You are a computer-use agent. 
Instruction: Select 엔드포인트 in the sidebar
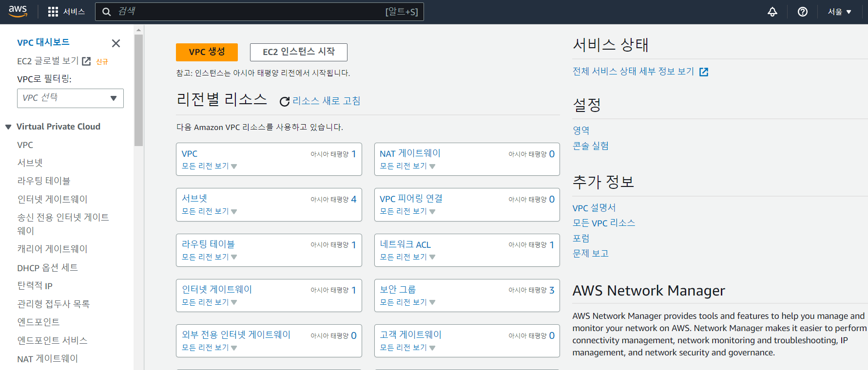(x=39, y=322)
